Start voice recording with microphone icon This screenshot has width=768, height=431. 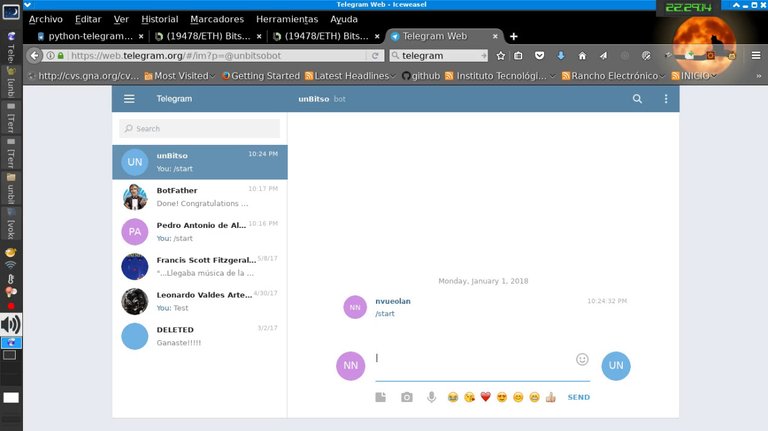(432, 397)
